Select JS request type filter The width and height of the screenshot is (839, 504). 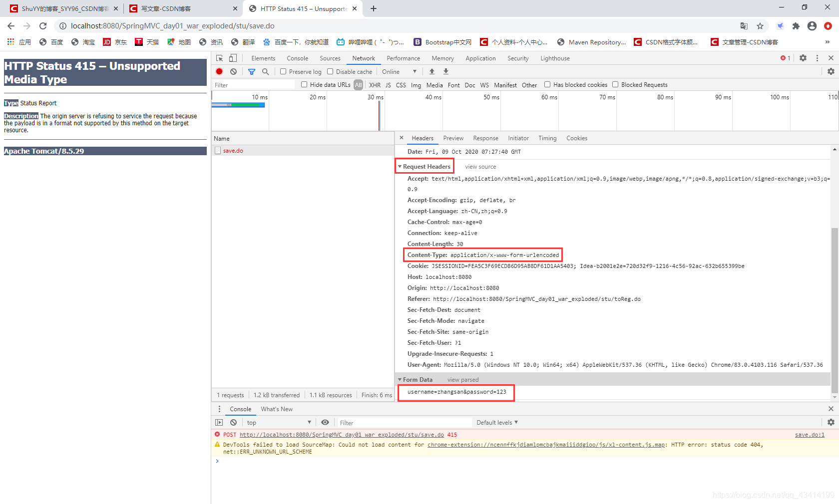388,85
